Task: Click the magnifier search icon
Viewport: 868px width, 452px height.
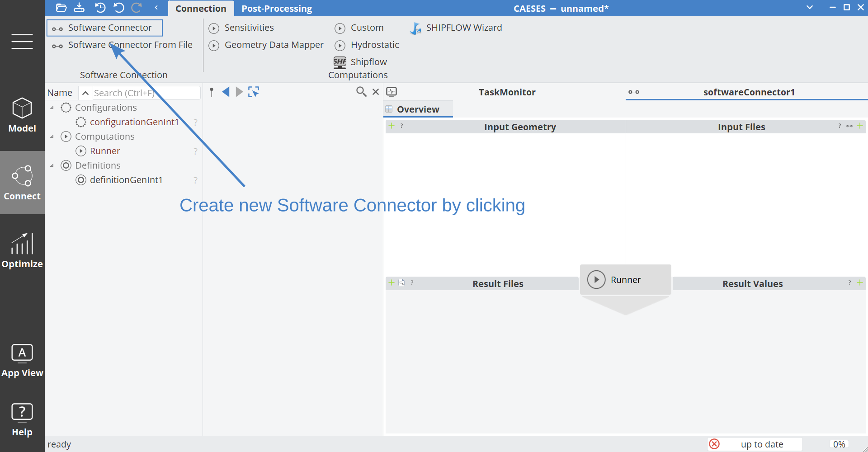Action: coord(361,92)
